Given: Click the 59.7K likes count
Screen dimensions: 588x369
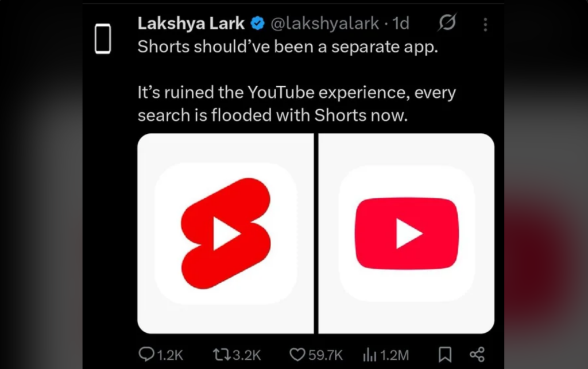Looking at the screenshot, I should (x=326, y=355).
